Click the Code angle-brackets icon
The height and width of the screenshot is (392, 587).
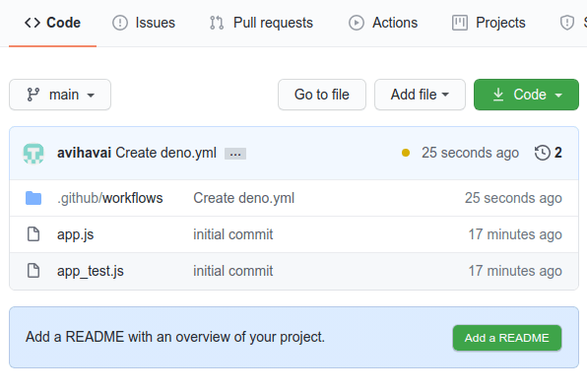pyautogui.click(x=33, y=23)
